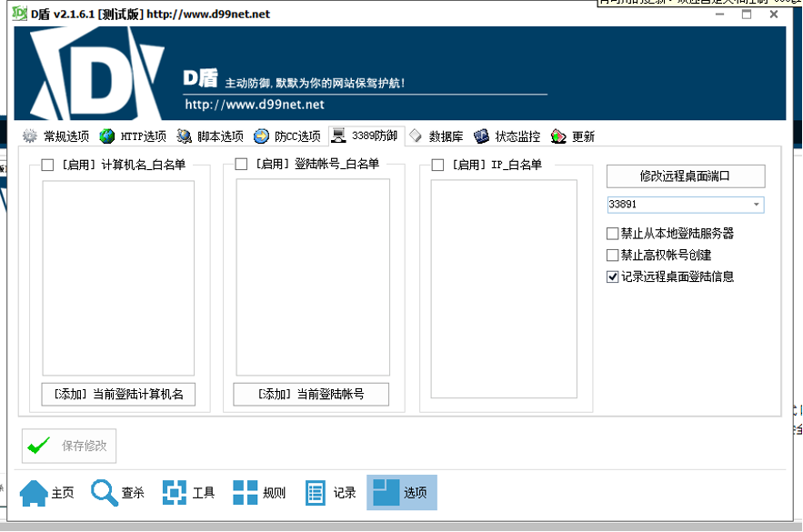Click the 规则 label in bottom bar
Screen dimensions: 803x532
[274, 493]
